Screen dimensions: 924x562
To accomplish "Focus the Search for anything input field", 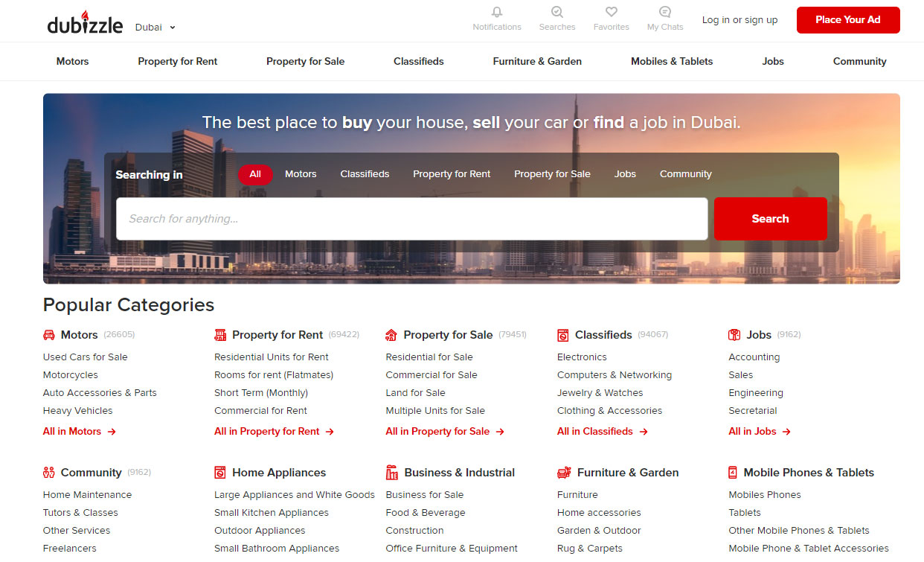I will (x=411, y=219).
